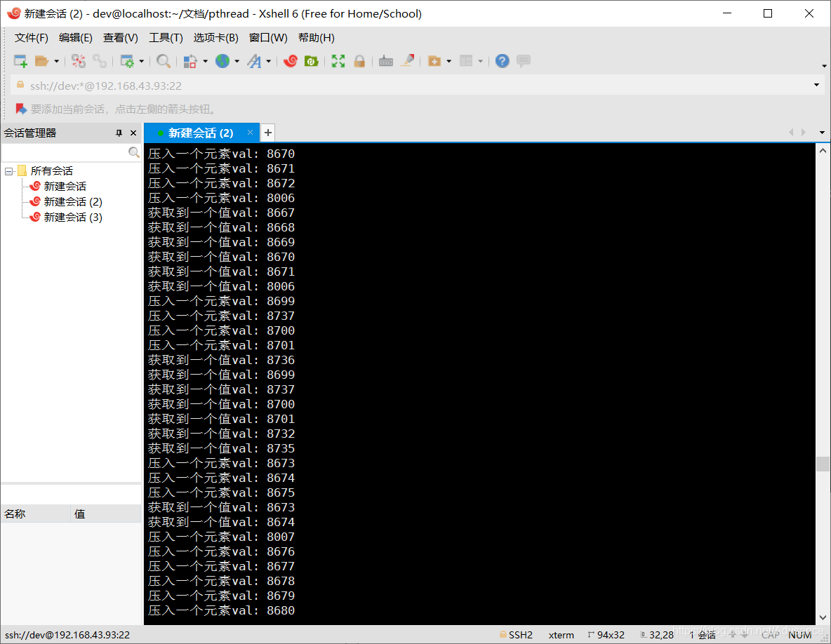Open the 查看(V) menu
The image size is (831, 644).
(120, 38)
